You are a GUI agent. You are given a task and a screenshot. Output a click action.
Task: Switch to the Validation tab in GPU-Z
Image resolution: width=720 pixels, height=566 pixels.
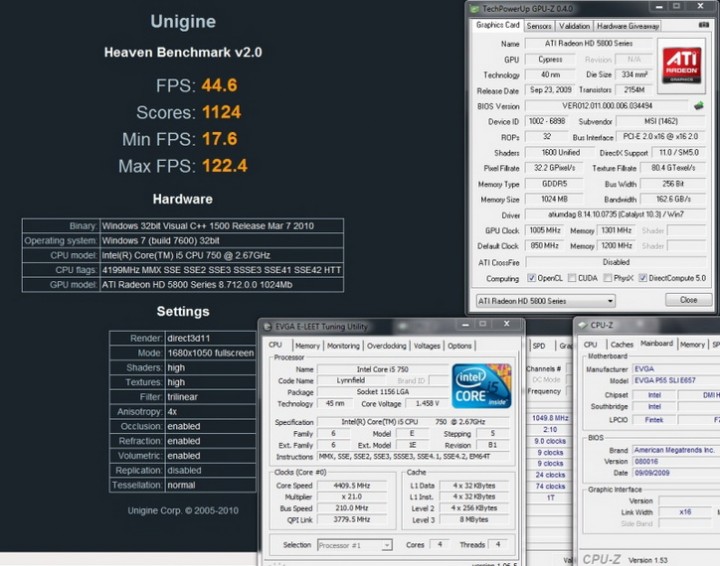[x=574, y=26]
